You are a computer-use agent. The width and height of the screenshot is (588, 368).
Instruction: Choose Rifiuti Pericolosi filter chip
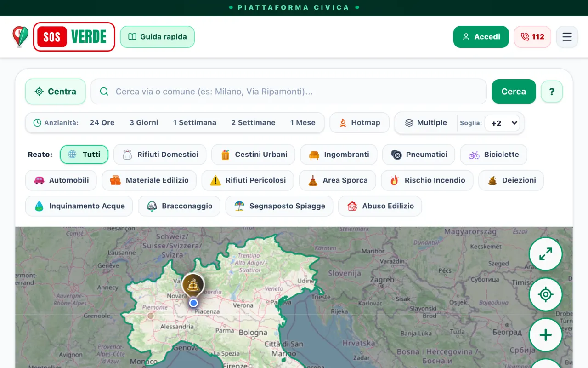point(248,180)
